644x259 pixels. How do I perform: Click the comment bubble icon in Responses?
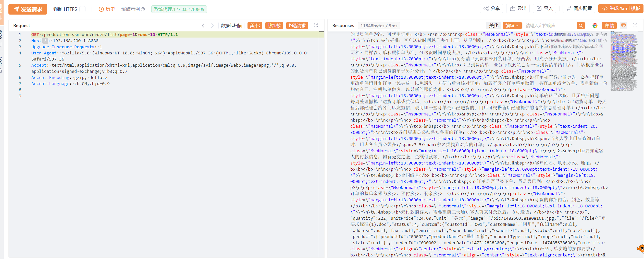(623, 26)
